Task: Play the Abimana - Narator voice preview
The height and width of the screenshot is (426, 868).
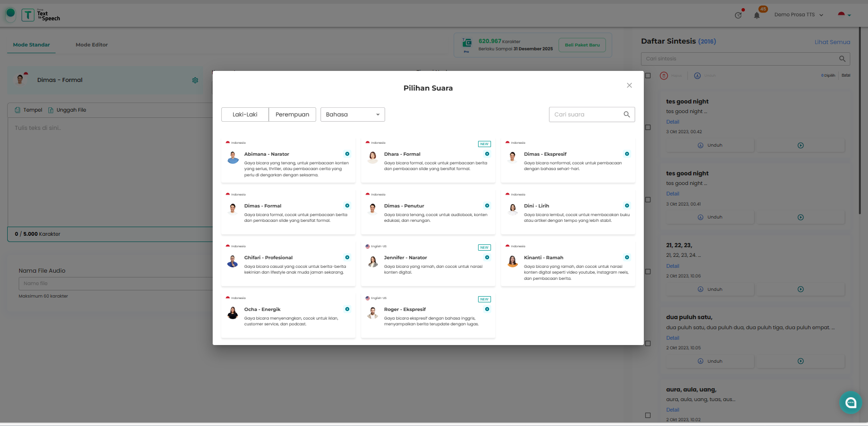Action: click(x=347, y=154)
